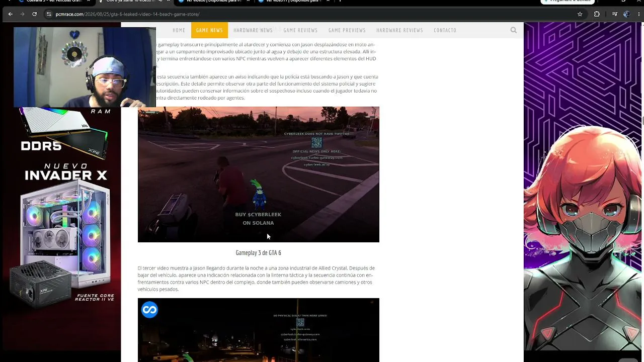Click the paragraph starting 'El tercer video muestra'
The image size is (644, 362).
[257, 279]
